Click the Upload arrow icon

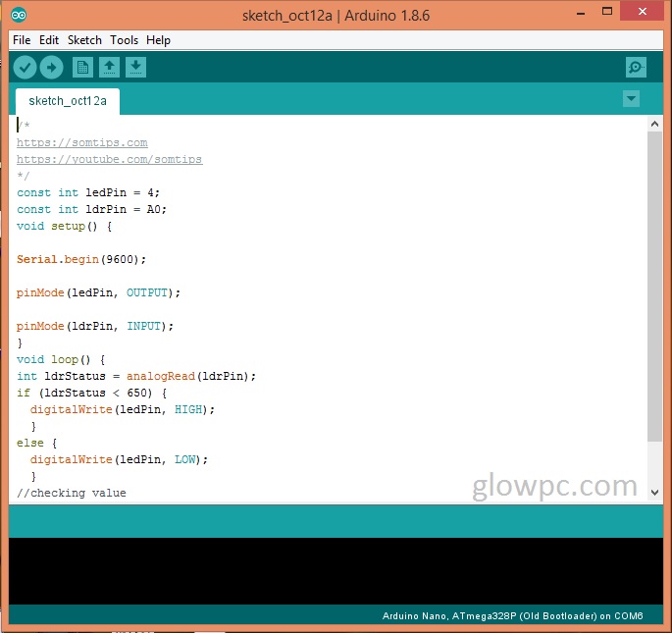(51, 68)
